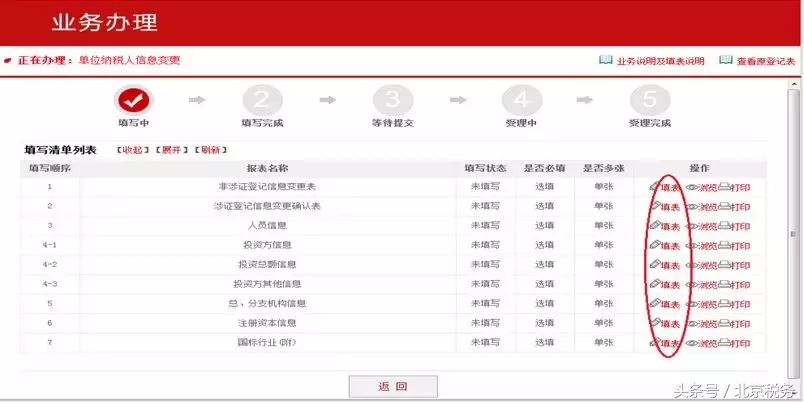The height and width of the screenshot is (404, 804).
Task: Click the step 1 填写中 checkmark circle
Action: click(134, 101)
